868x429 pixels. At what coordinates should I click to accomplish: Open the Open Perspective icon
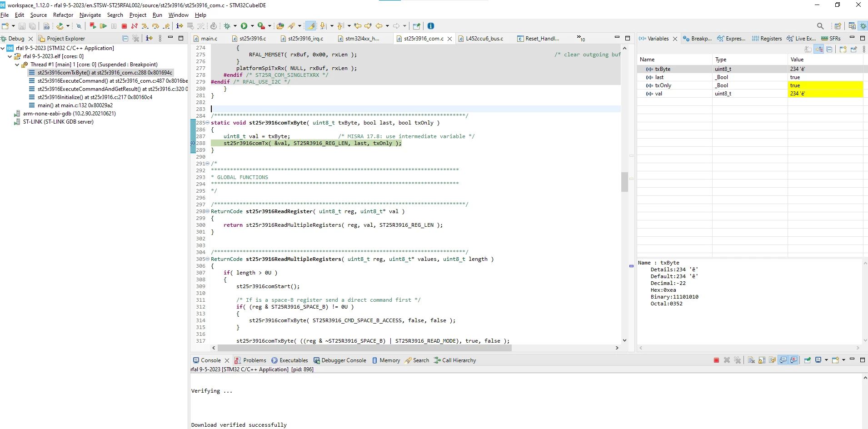838,26
